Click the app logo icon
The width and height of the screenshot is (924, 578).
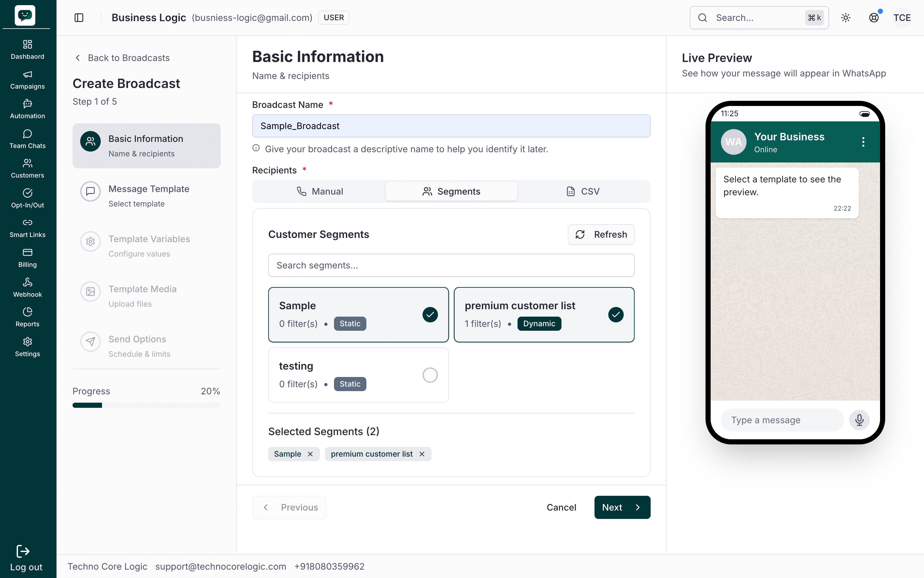25,15
